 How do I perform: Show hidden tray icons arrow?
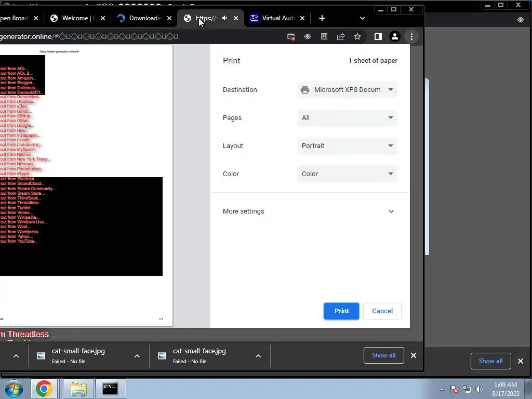pyautogui.click(x=442, y=389)
